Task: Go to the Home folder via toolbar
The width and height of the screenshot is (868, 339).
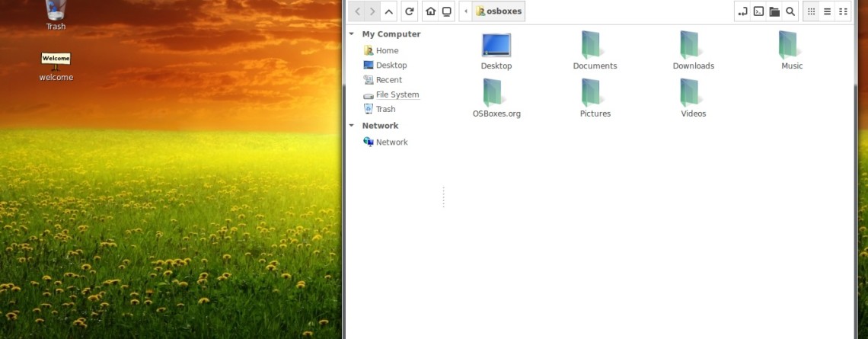Action: [430, 11]
